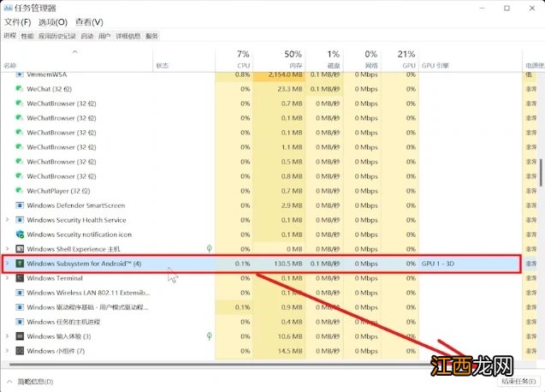Click the 10.6 MB memory value
The image size is (545, 392).
(290, 336)
